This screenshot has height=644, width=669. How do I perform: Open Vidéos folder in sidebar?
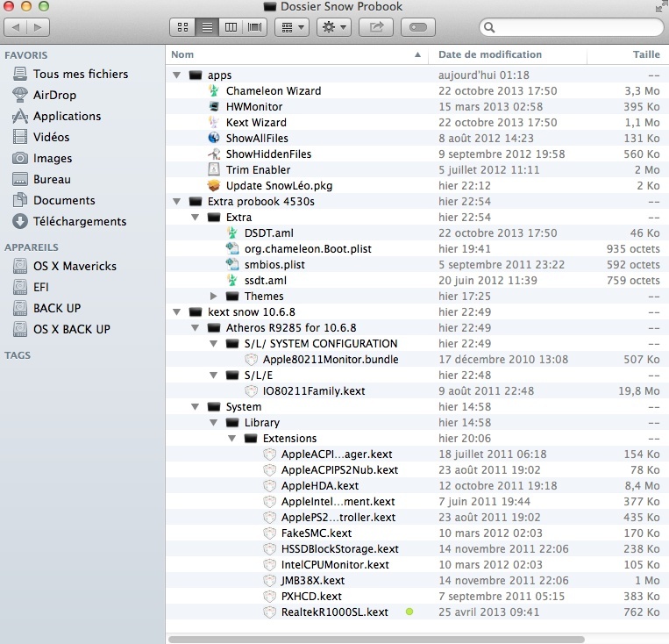[41, 137]
